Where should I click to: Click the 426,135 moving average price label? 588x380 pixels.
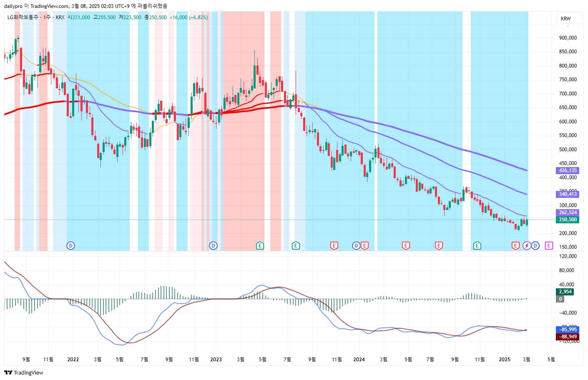(568, 170)
